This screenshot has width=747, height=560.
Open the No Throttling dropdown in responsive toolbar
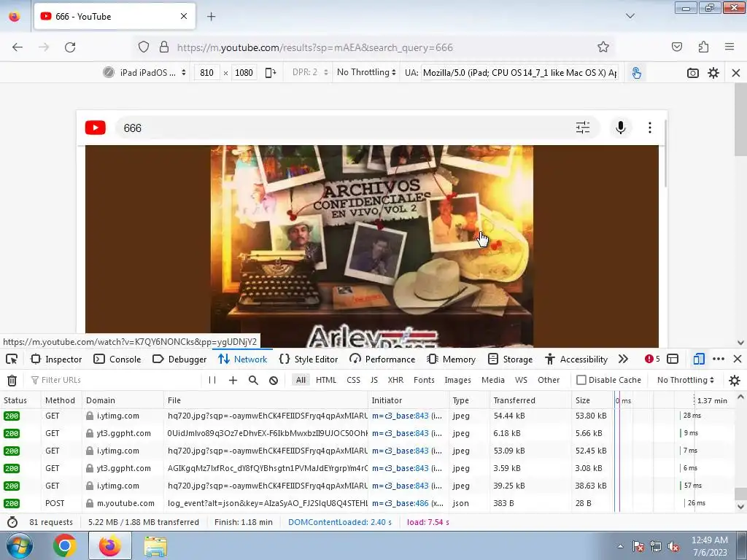(x=366, y=72)
